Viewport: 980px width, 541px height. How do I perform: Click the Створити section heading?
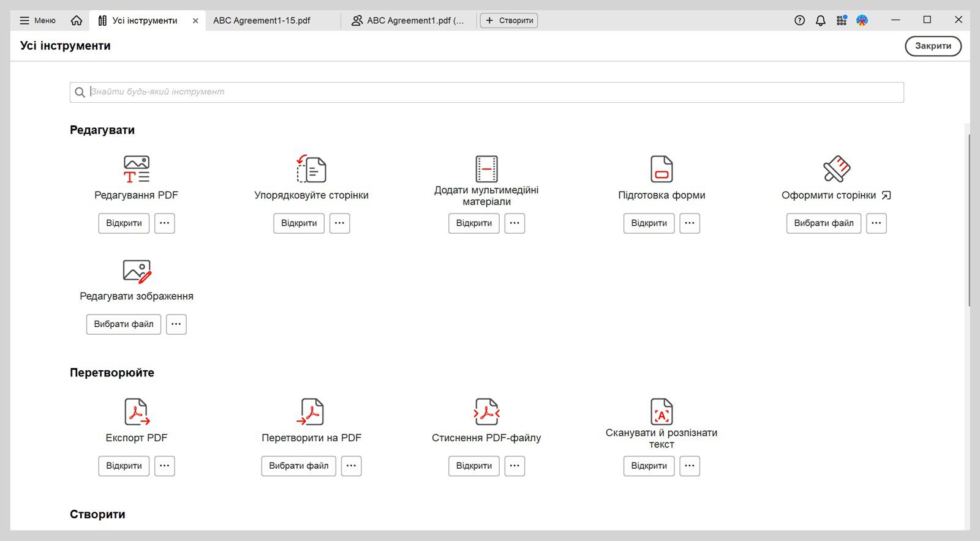coord(97,515)
